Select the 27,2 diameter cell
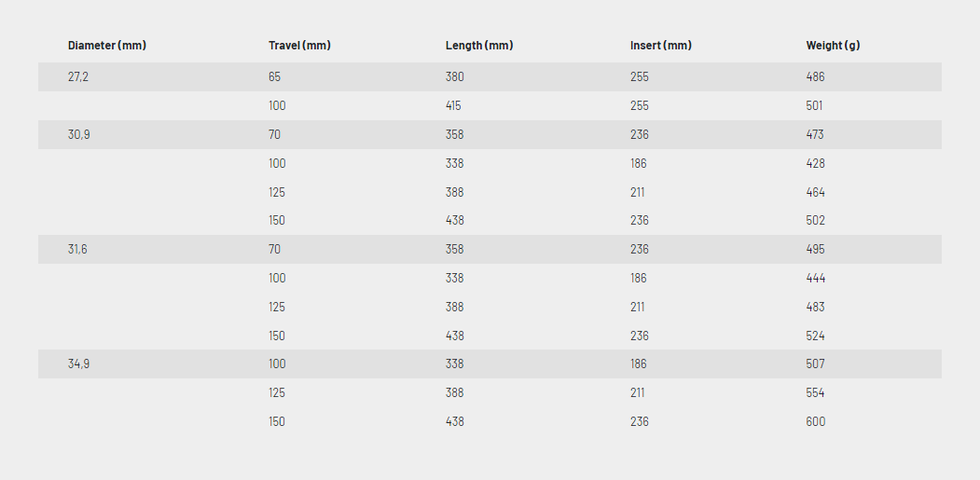Viewport: 980px width, 480px height. pos(78,76)
